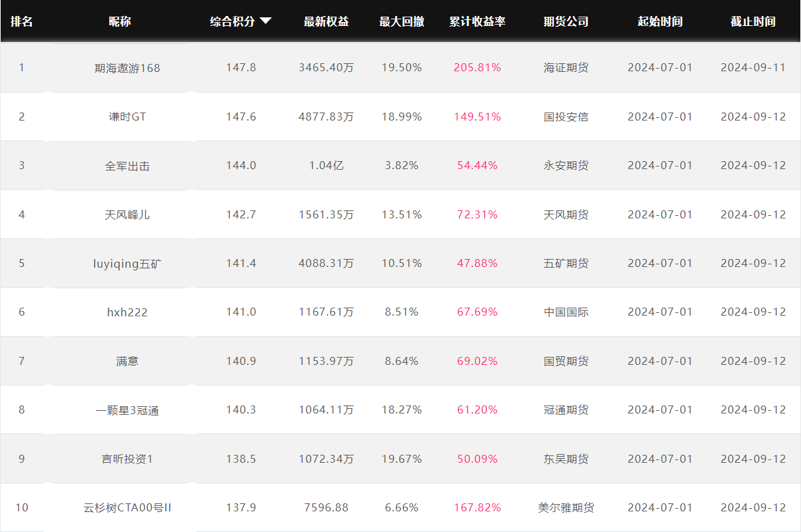The height and width of the screenshot is (532, 801).
Task: Open trader hxh222
Action: coord(127,312)
